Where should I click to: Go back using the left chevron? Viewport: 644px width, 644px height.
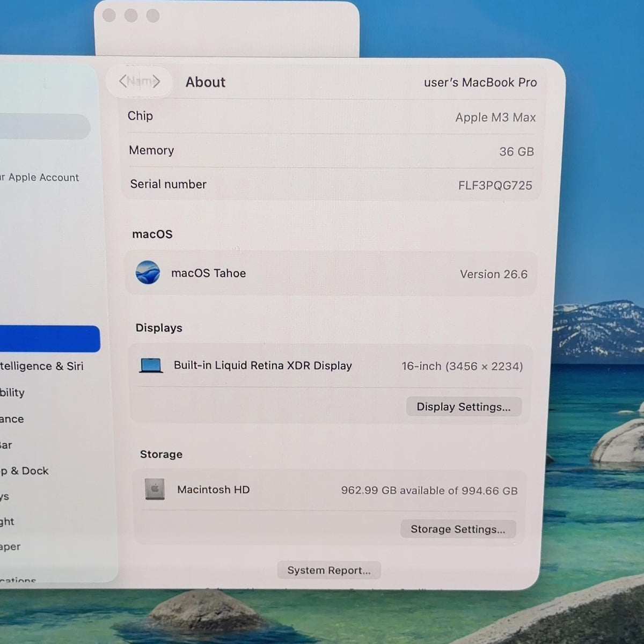tap(123, 81)
